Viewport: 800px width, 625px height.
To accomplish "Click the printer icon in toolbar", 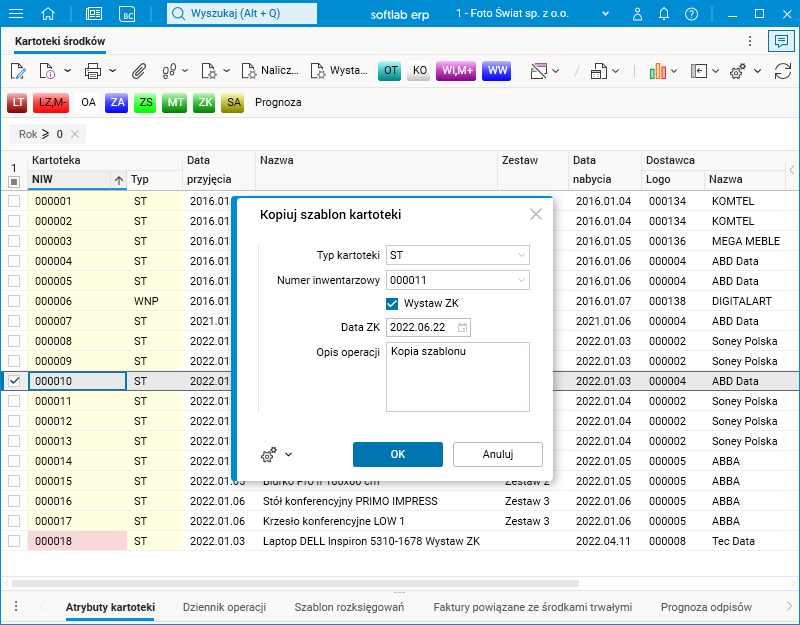I will point(93,71).
